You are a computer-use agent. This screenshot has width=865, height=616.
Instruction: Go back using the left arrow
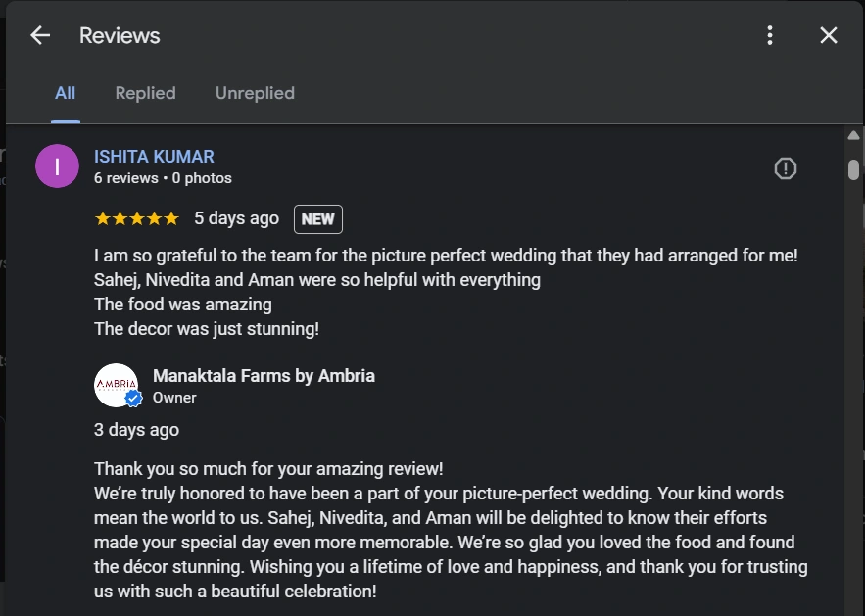pos(40,36)
